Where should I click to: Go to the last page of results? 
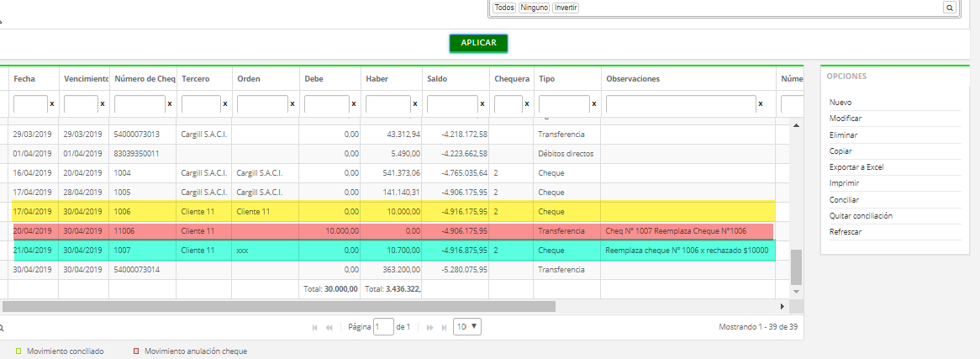442,327
